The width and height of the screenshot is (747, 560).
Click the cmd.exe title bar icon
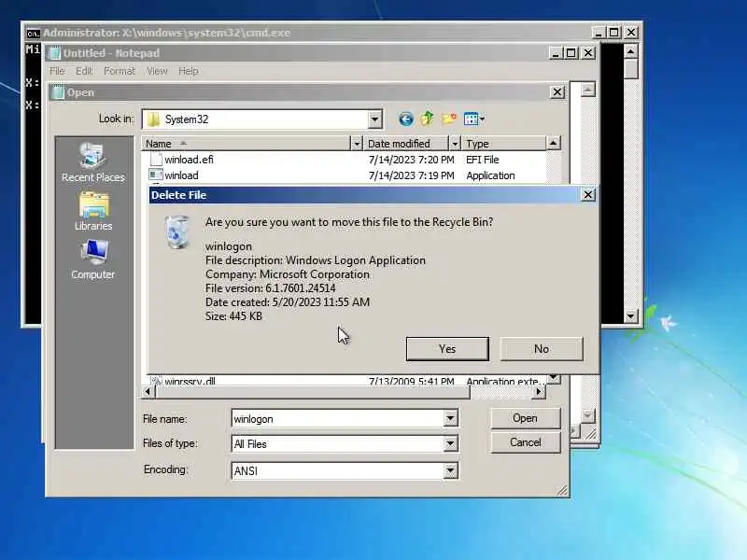click(33, 34)
